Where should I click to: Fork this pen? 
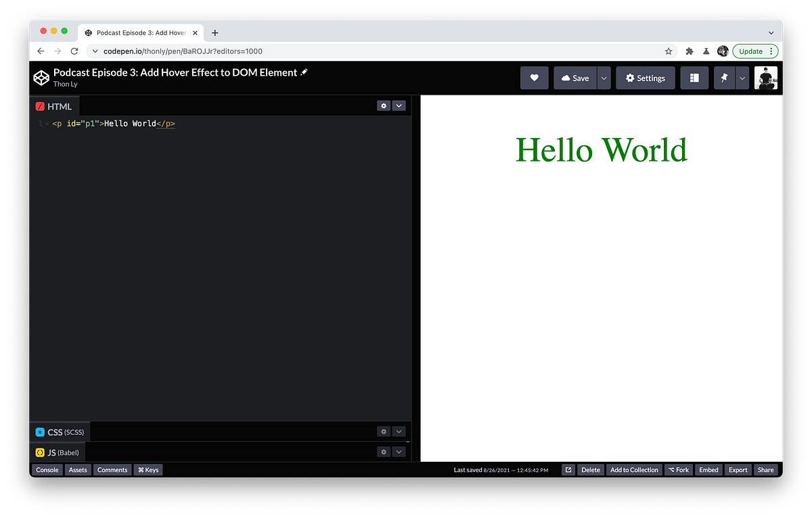pos(678,469)
